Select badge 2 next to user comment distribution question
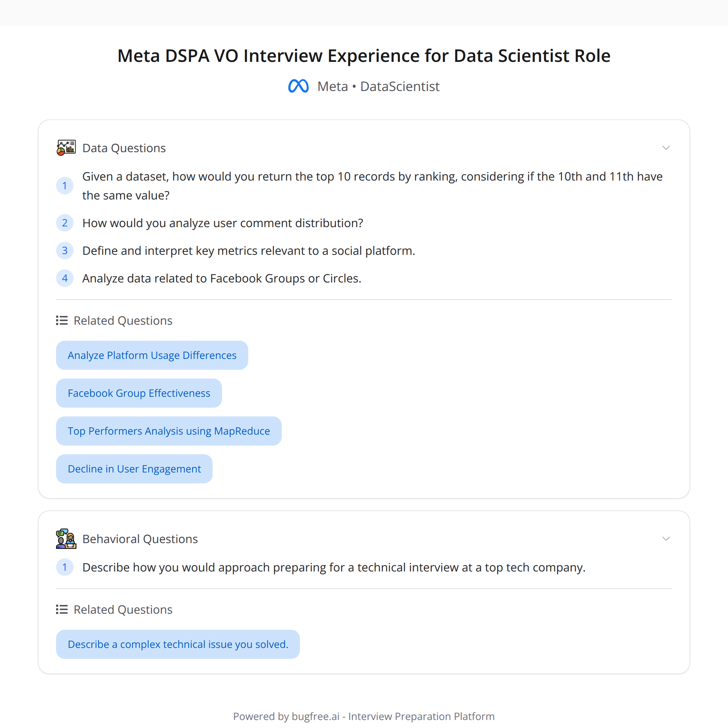 [x=65, y=223]
